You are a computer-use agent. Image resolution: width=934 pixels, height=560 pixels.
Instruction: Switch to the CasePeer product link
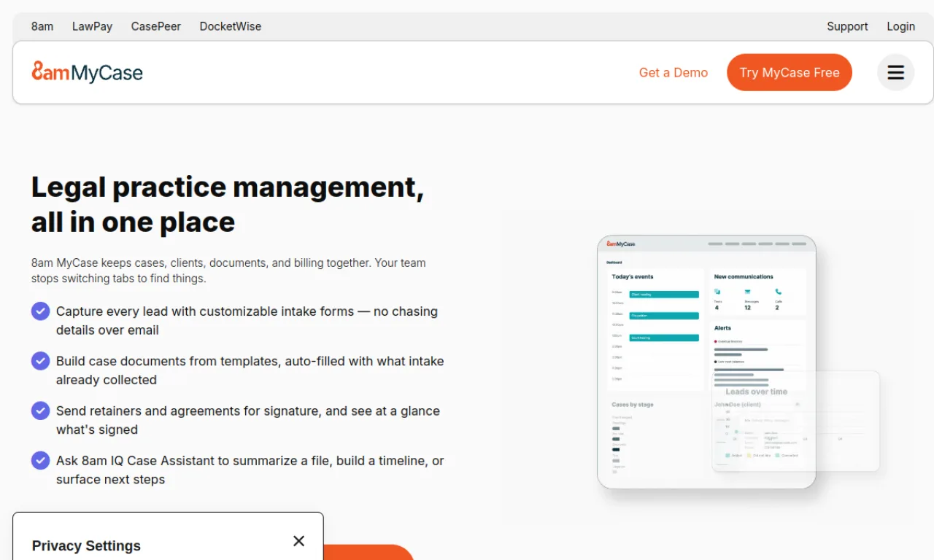coord(156,26)
